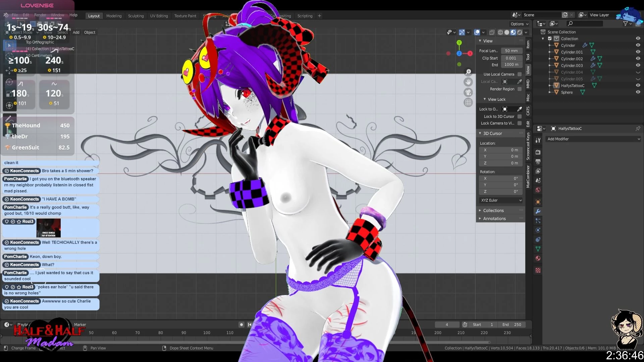
Task: Click the pan view hand icon
Action: point(468,82)
